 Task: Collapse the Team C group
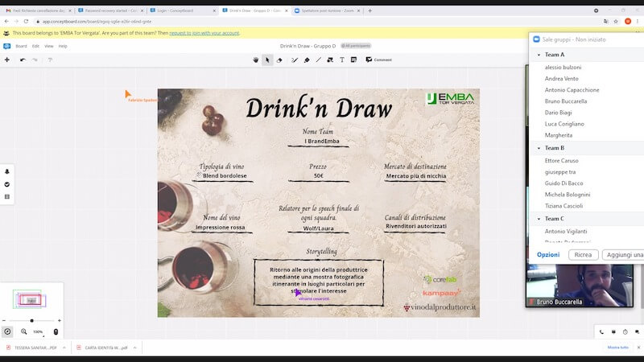[x=539, y=219]
